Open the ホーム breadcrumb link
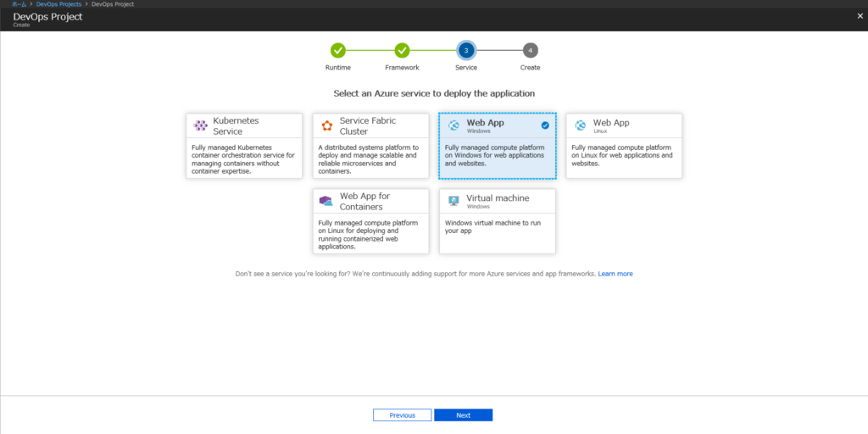The width and height of the screenshot is (868, 434). (19, 4)
